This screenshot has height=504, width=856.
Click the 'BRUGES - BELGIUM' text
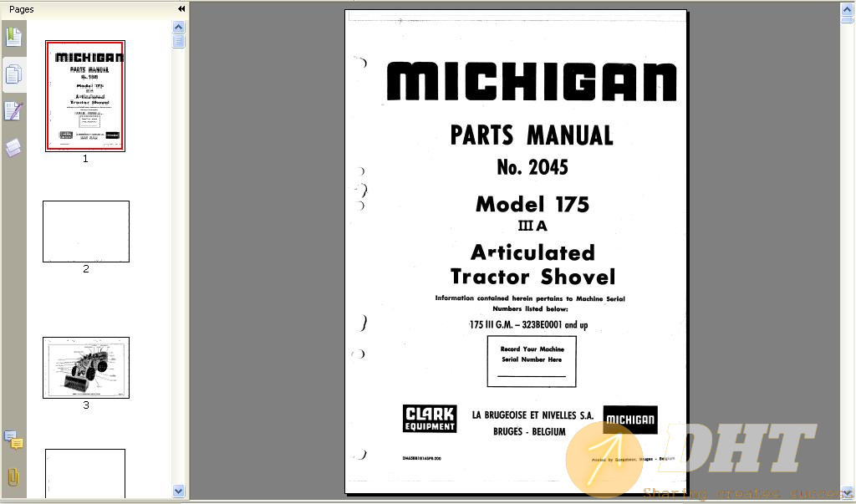point(529,431)
